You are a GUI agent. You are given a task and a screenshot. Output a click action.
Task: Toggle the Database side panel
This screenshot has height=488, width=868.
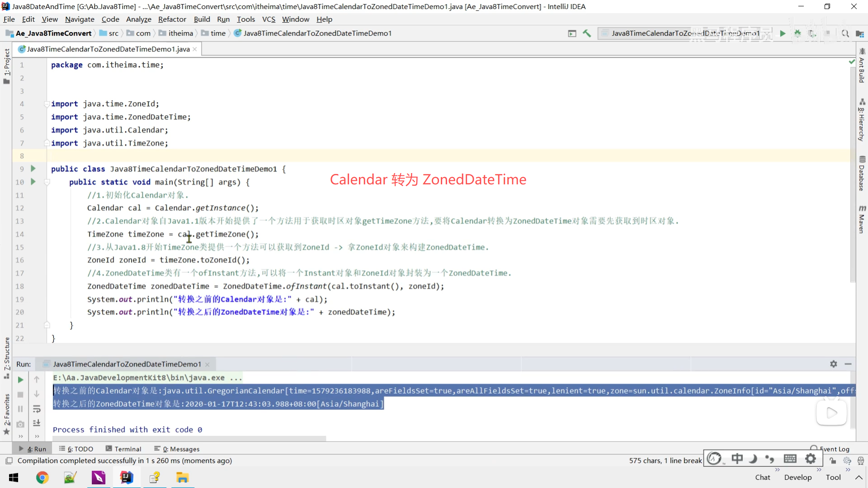(862, 174)
